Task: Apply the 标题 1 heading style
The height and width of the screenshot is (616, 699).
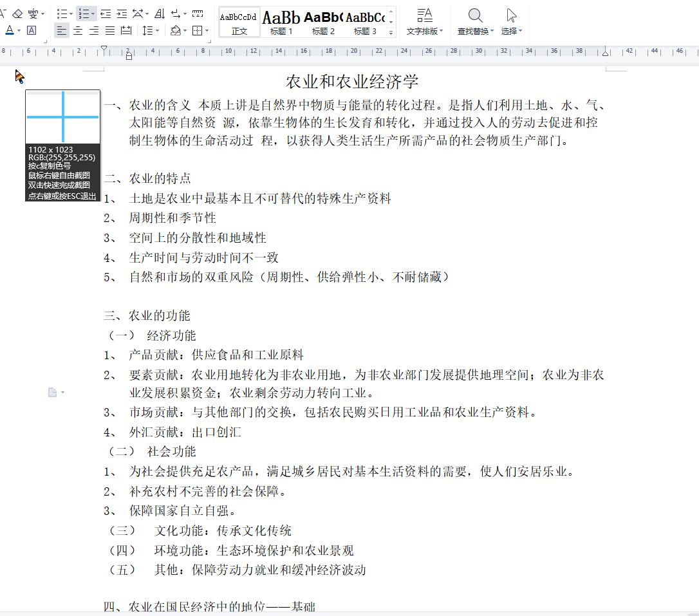Action: (281, 19)
